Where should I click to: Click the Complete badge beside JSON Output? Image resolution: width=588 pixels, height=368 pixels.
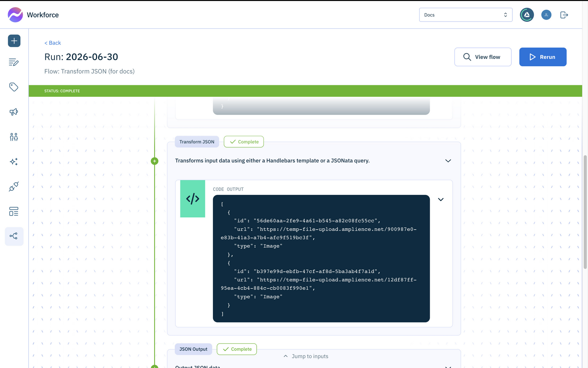pyautogui.click(x=237, y=349)
